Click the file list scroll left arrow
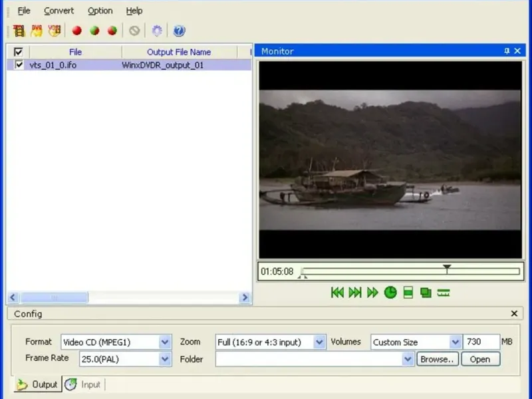Screen dimensions: 532x399 13,297
